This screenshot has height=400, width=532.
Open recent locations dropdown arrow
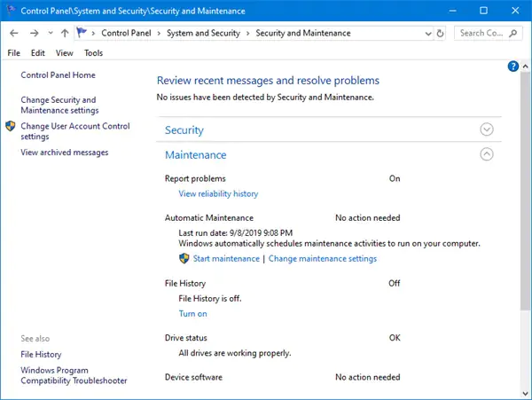[51, 33]
